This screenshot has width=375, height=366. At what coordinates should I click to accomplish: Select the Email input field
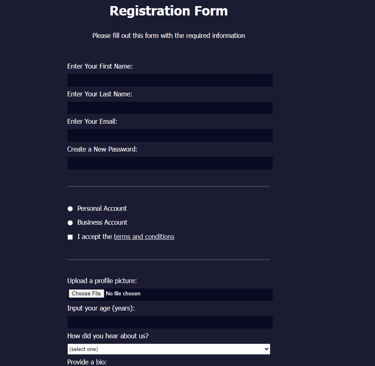coord(170,135)
